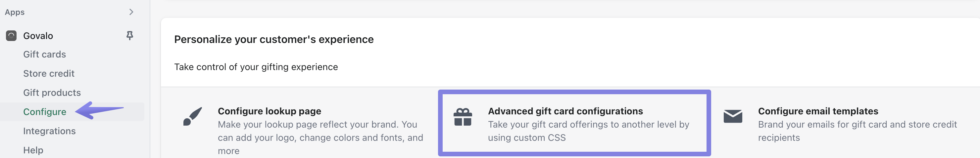Click the gift box icon
Viewport: 980px width, 158px height.
[463, 117]
